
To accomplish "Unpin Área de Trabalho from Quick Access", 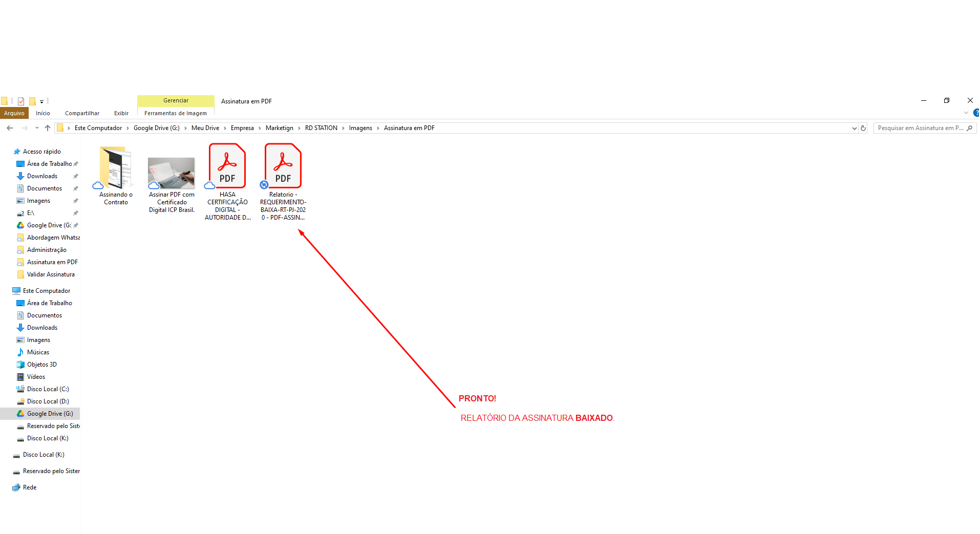I will (75, 163).
